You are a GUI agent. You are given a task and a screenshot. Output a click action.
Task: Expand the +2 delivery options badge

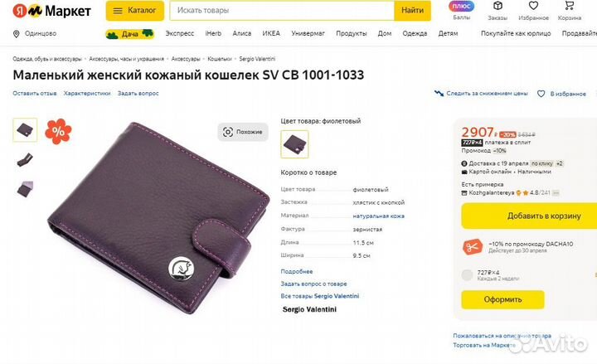click(560, 163)
